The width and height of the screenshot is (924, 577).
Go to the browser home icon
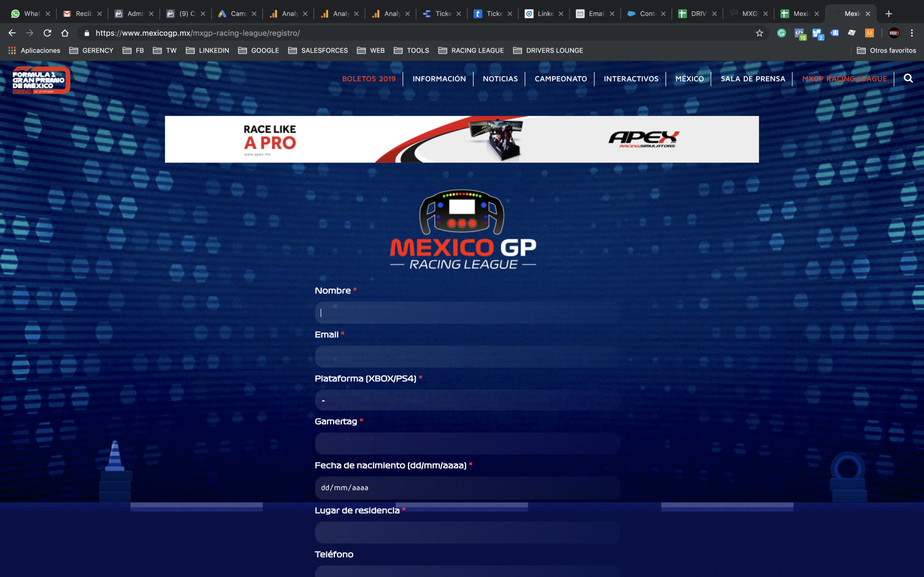click(x=65, y=33)
